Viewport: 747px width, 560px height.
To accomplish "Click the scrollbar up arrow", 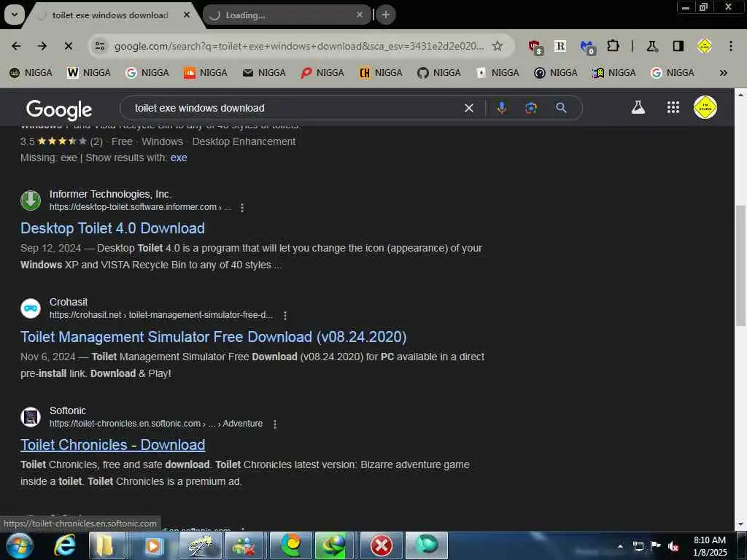I will [740, 94].
